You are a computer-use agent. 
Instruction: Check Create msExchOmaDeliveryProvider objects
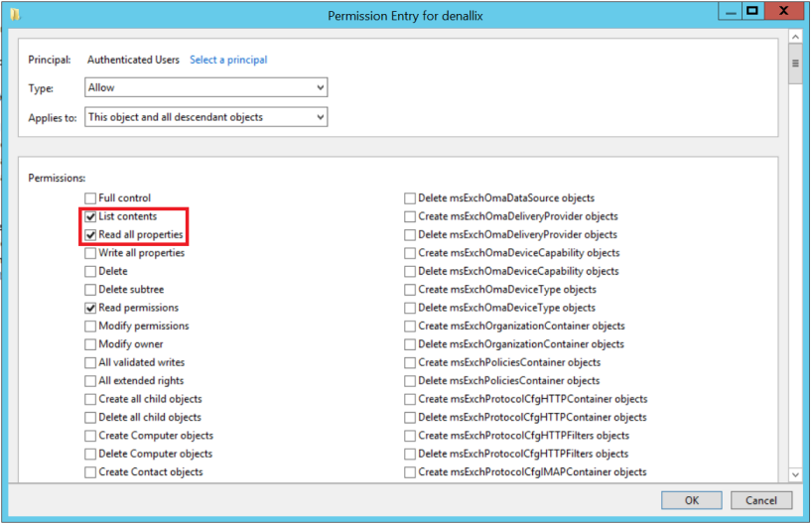pyautogui.click(x=410, y=216)
